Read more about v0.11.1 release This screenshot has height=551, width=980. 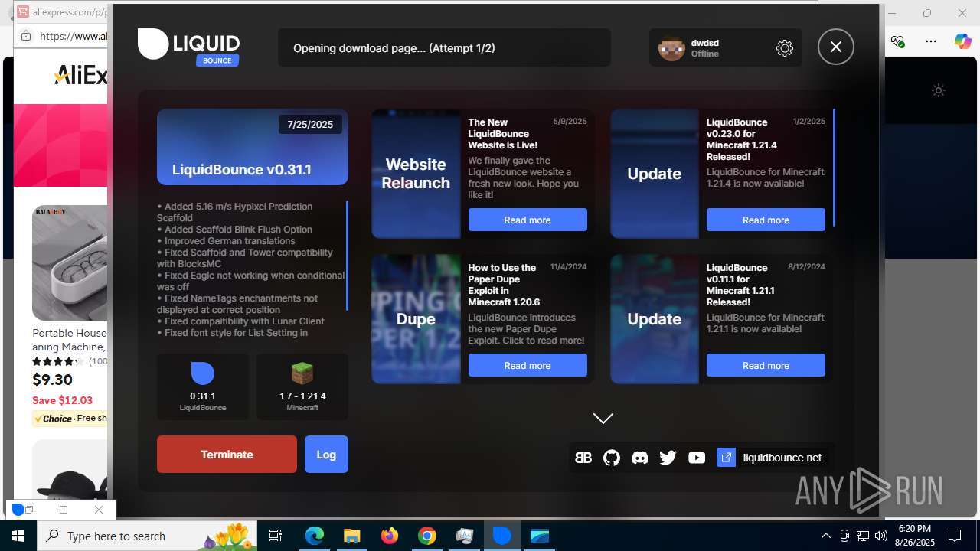[x=766, y=365]
